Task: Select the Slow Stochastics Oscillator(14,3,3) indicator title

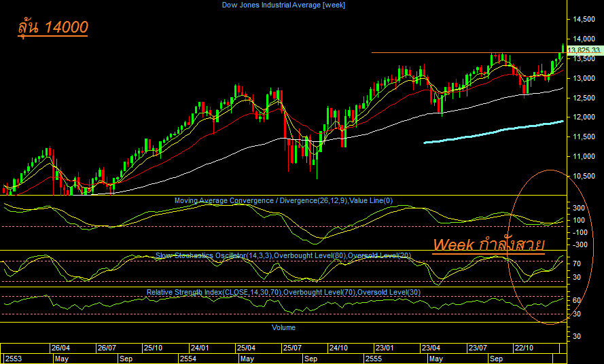Action: click(283, 255)
